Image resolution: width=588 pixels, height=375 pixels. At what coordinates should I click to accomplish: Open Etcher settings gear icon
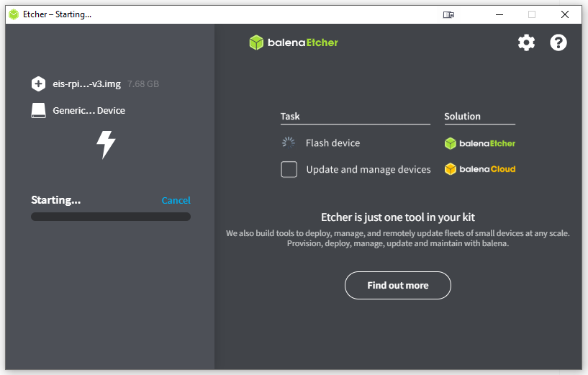tap(526, 42)
